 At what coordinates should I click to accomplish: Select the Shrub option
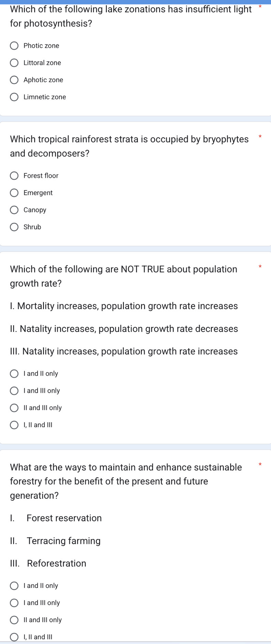14,227
